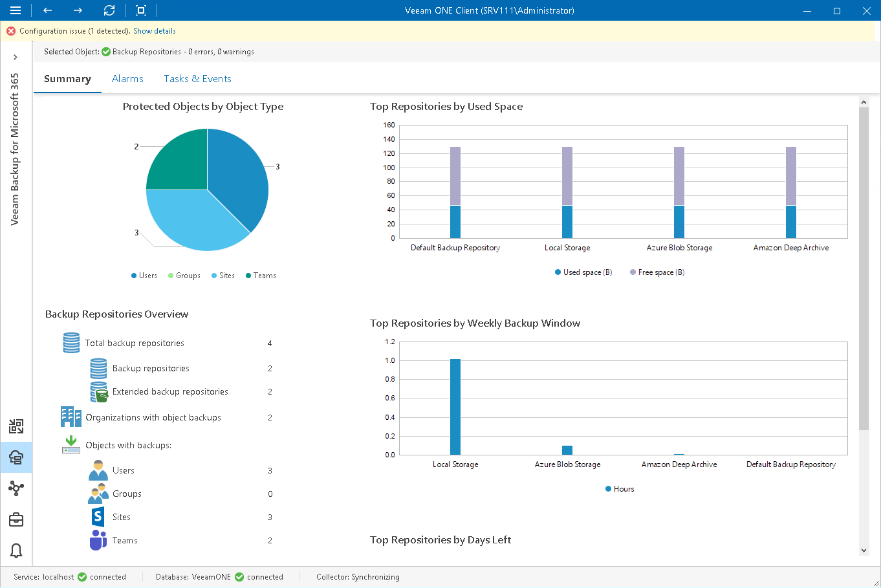Click the Backup repositories icon
881x588 pixels.
pyautogui.click(x=98, y=368)
